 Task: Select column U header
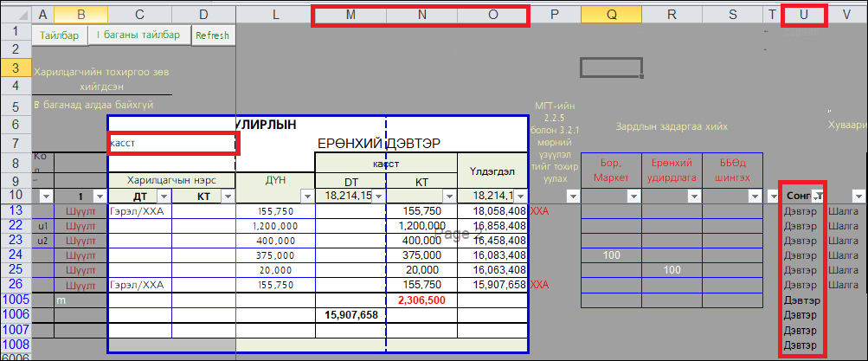coord(804,15)
